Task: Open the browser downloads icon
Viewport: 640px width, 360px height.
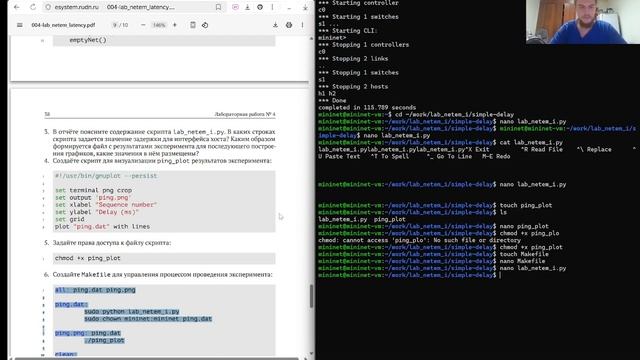Action: click(x=247, y=7)
